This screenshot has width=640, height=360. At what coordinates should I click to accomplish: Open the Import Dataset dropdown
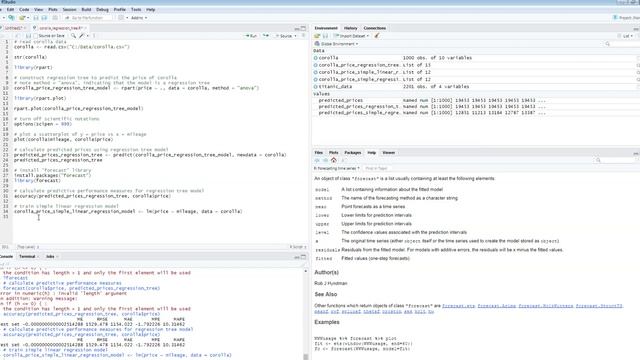351,36
